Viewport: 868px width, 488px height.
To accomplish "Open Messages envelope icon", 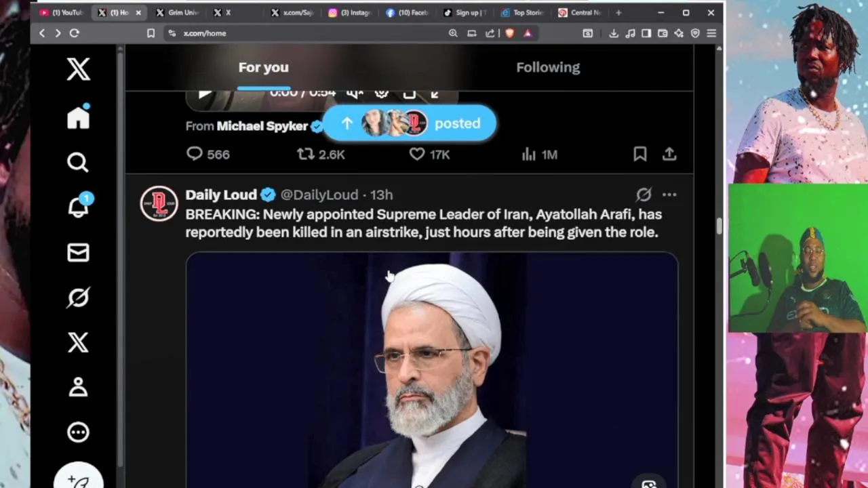I will [78, 252].
